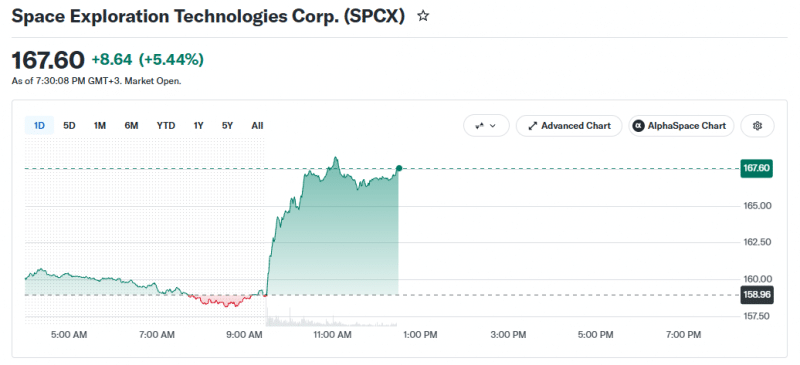
Task: Add SPCX to watchlist with star icon
Action: coord(423,16)
